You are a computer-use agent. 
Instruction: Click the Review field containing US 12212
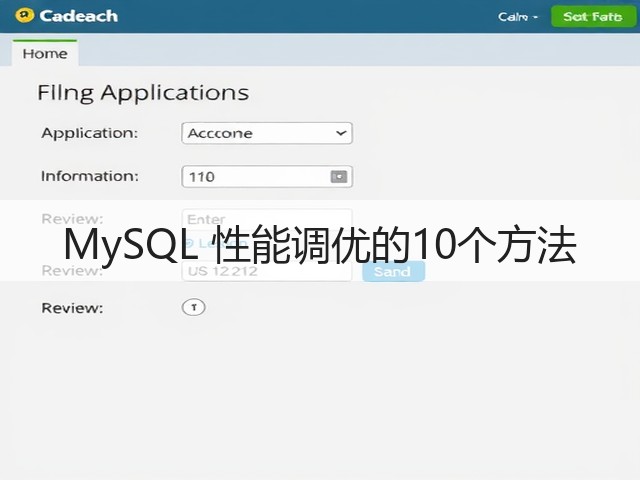point(267,271)
